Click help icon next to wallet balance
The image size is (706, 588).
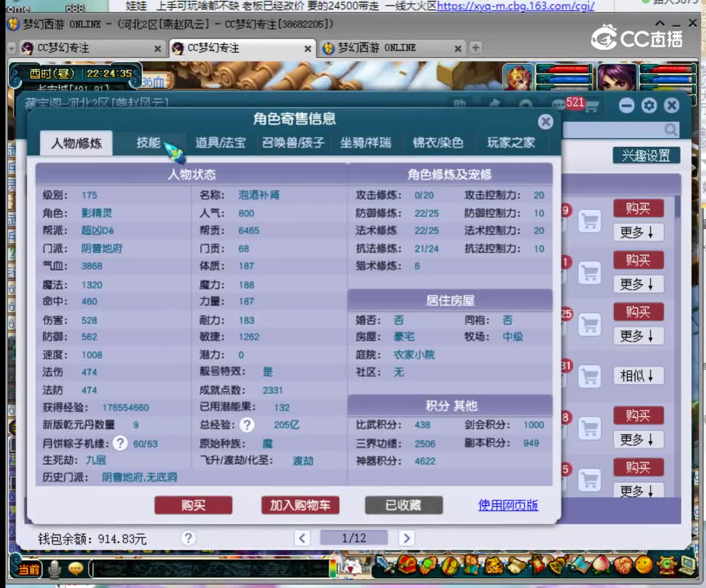(188, 538)
